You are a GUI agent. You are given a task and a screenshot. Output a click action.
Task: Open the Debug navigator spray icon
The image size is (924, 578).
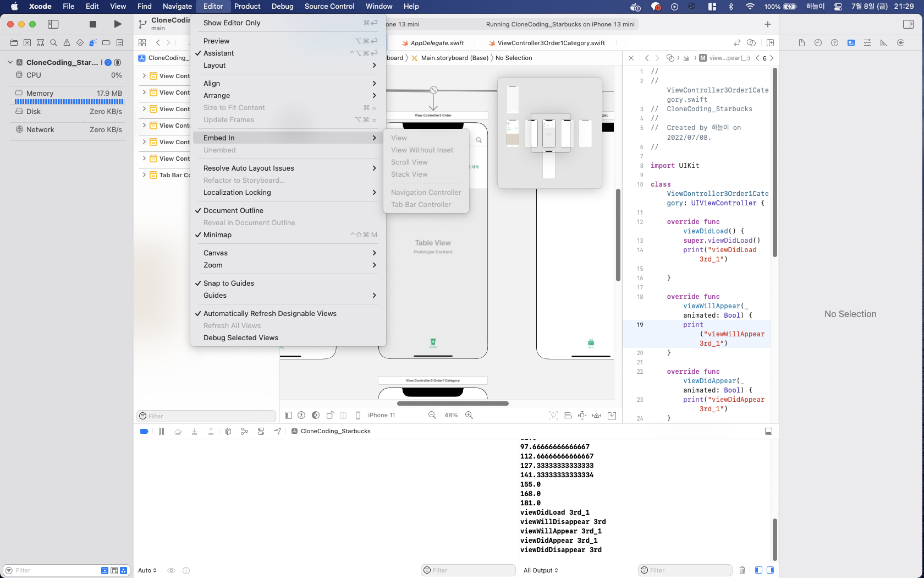point(93,42)
